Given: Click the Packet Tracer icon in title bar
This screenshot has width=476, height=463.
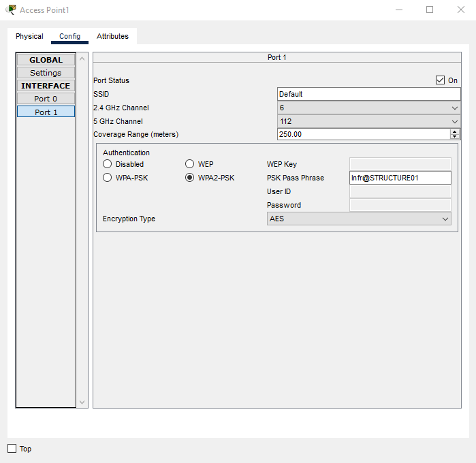Looking at the screenshot, I should click(x=11, y=10).
